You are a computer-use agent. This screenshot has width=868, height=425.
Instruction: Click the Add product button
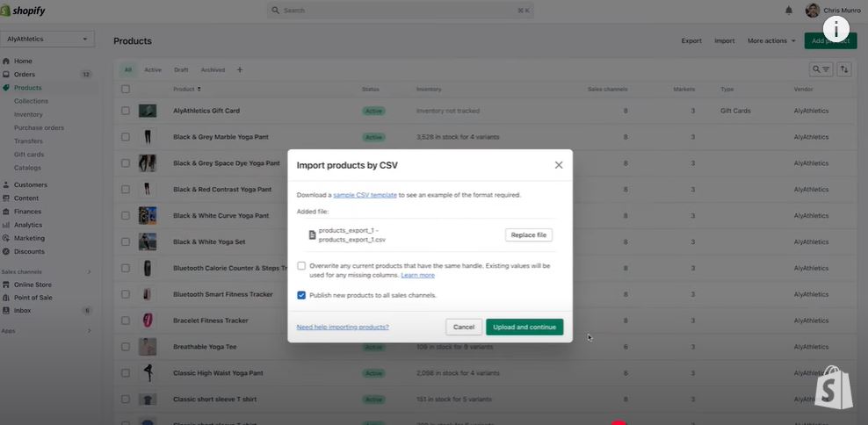point(830,41)
